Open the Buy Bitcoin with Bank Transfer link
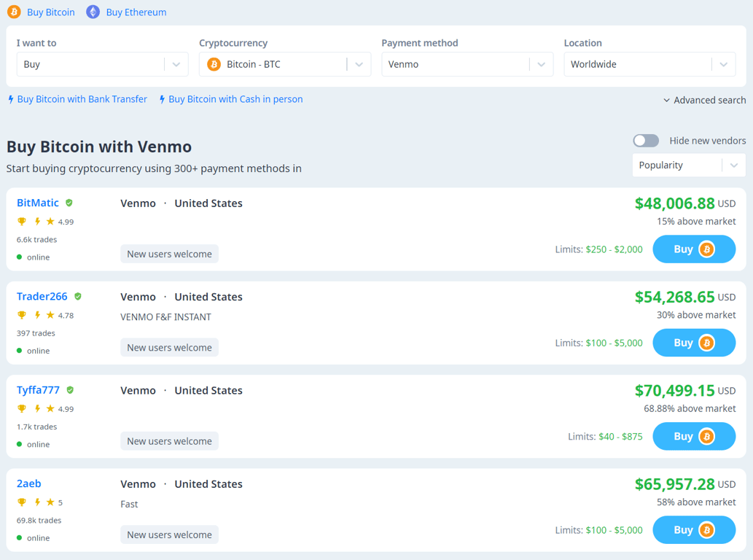753x560 pixels. (82, 99)
